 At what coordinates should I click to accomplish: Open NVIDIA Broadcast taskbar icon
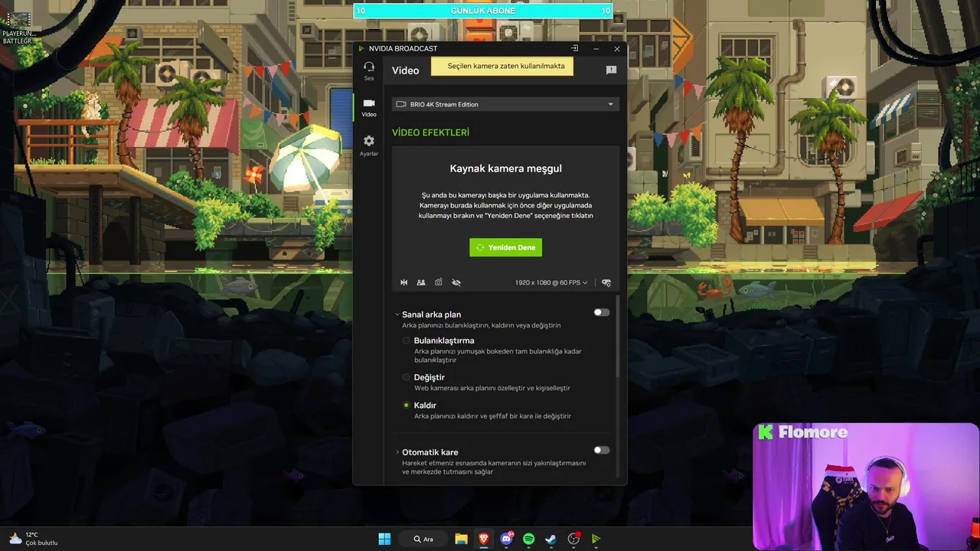pos(596,539)
